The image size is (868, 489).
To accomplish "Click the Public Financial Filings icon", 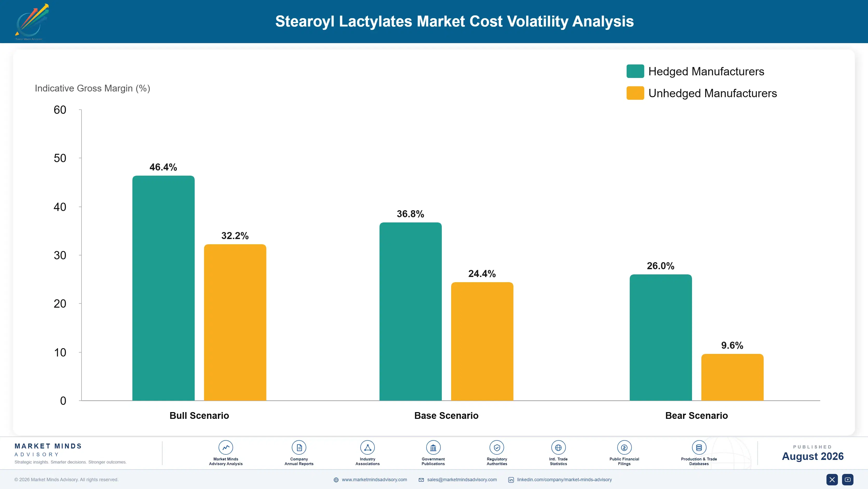I will point(624,447).
